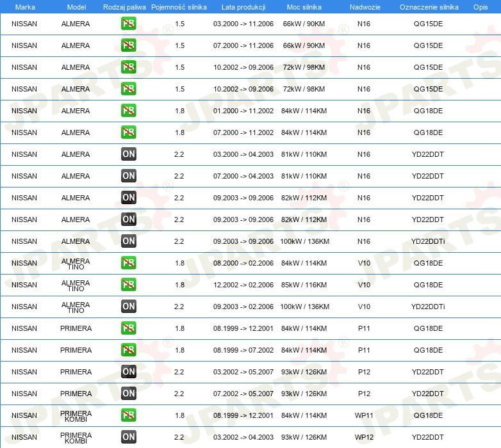Select the date range 03.2000 -> 11.2006
501x448 pixels.
click(243, 24)
